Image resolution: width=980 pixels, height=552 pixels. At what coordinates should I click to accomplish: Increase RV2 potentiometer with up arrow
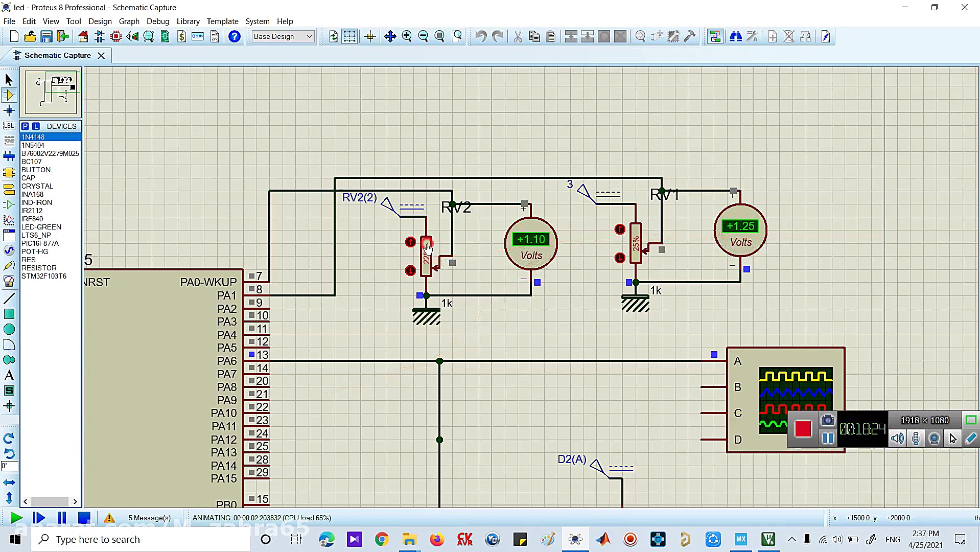click(410, 242)
